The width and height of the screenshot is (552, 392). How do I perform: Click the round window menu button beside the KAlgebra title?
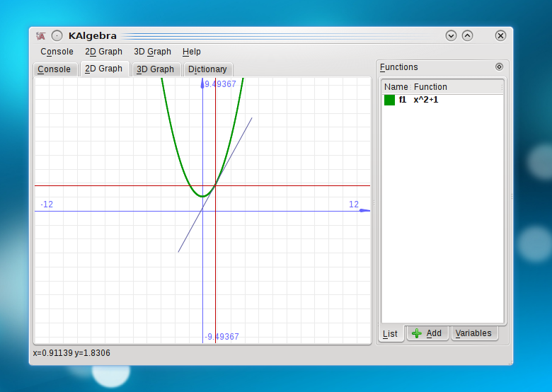57,36
